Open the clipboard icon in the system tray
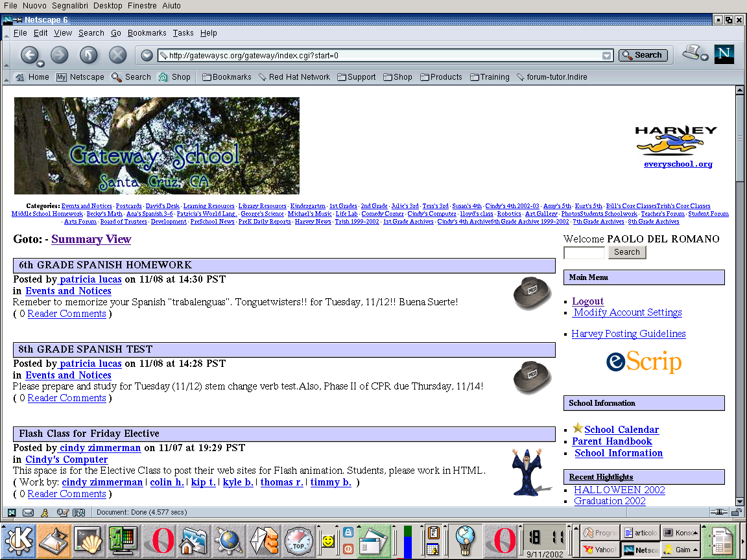 tap(433, 532)
